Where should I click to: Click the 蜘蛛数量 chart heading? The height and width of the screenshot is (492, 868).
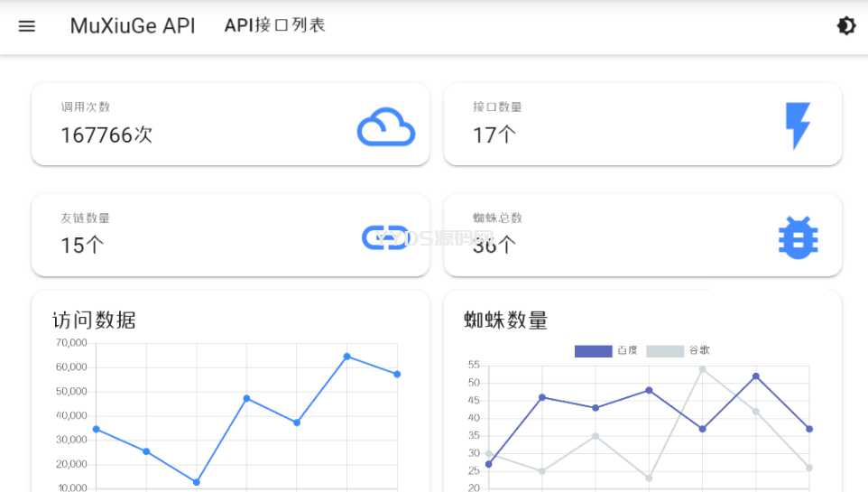pos(505,320)
